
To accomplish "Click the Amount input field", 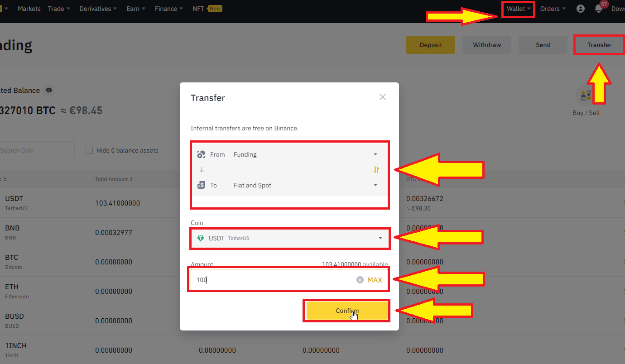I will click(289, 280).
